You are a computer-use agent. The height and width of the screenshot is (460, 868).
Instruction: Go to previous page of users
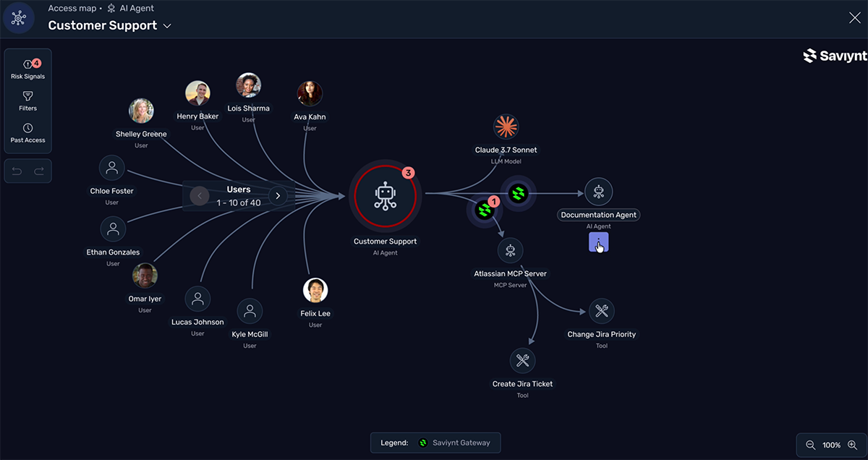pos(199,195)
